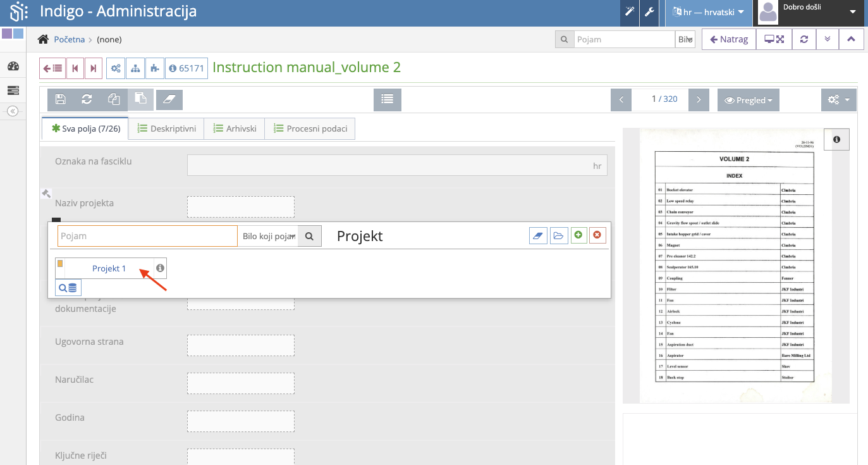
Task: Reload form with gray refresh icon
Action: pos(87,99)
